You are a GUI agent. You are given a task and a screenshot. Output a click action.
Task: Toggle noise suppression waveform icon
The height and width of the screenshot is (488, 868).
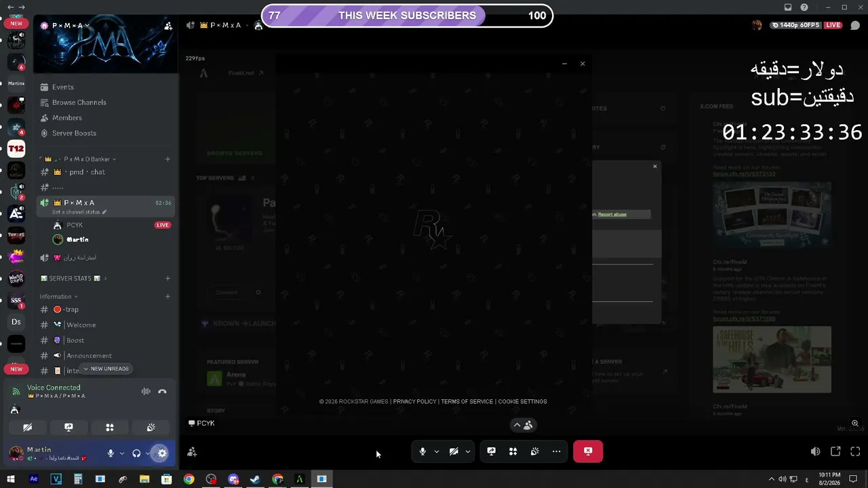point(146,391)
